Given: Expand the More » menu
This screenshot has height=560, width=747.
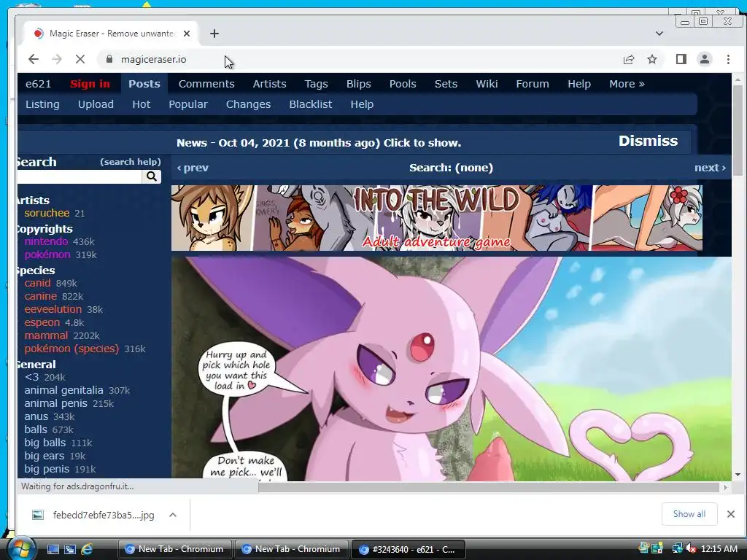Looking at the screenshot, I should coord(627,84).
